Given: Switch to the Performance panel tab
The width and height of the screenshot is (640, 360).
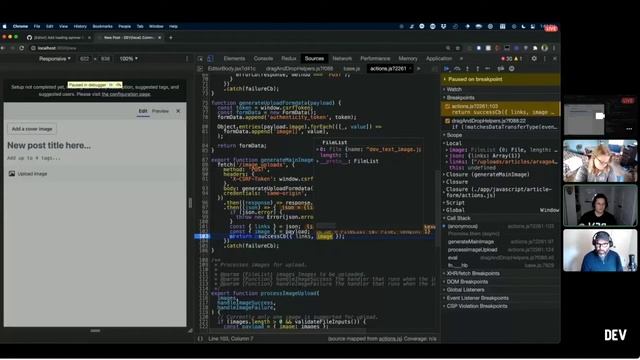Looking at the screenshot, I should coord(375,59).
